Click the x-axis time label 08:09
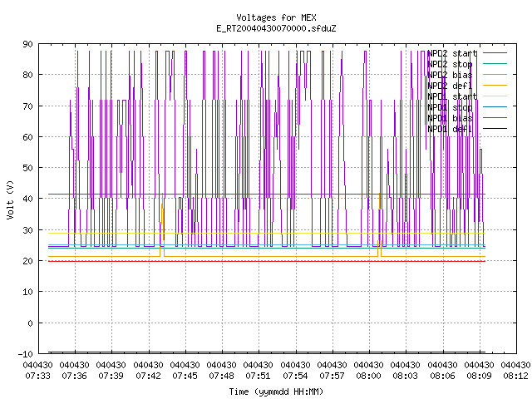The height and width of the screenshot is (399, 532). click(480, 376)
